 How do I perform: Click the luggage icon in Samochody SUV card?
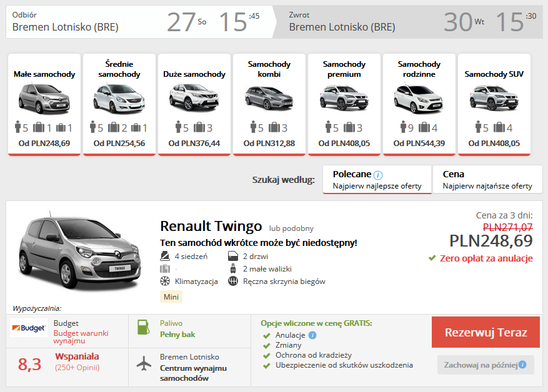tap(499, 127)
